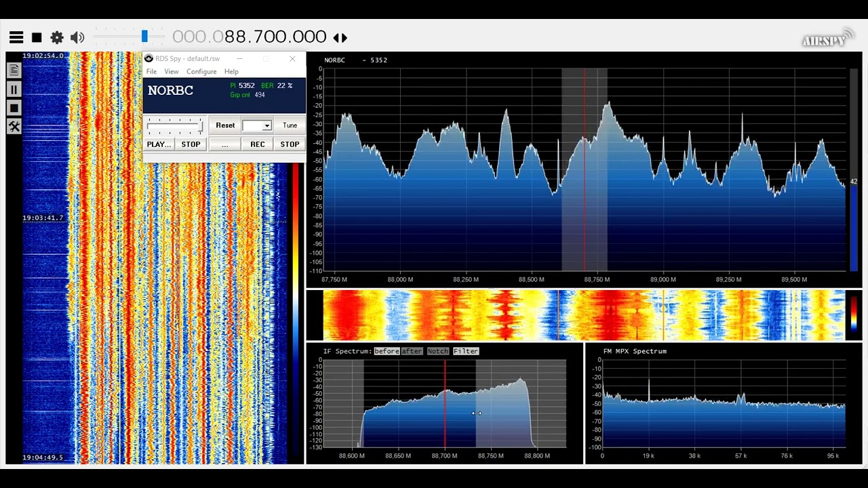
Task: Open View menu in RDS Spy
Action: point(172,72)
